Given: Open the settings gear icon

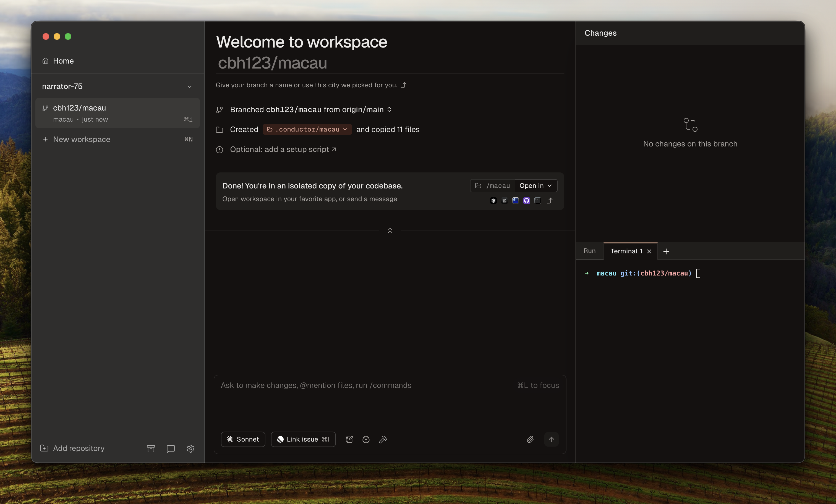Looking at the screenshot, I should click(191, 448).
